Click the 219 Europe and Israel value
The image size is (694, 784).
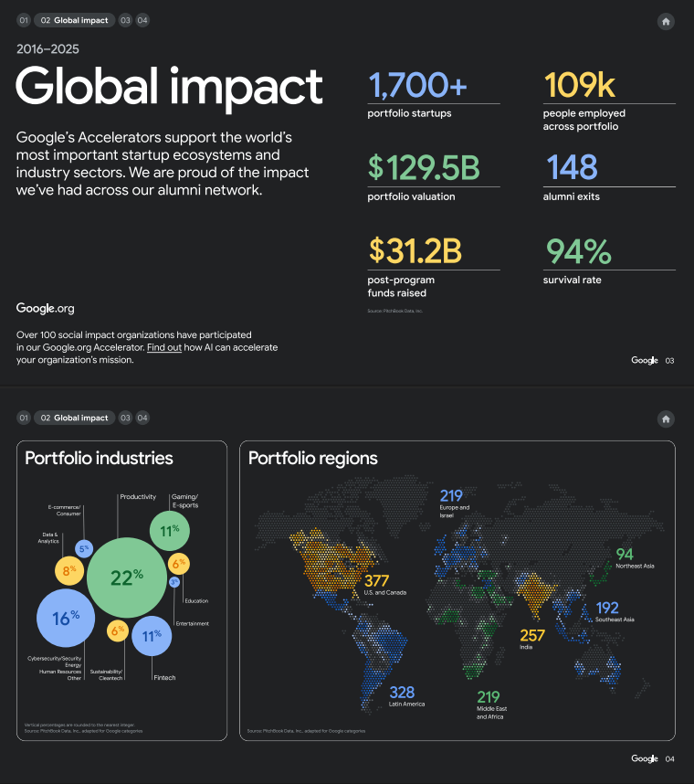(x=451, y=495)
